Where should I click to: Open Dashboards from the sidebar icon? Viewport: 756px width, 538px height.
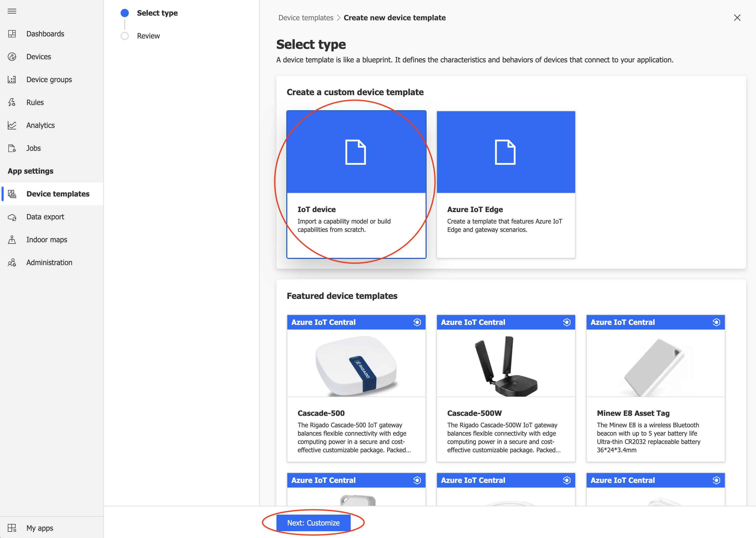(x=12, y=34)
